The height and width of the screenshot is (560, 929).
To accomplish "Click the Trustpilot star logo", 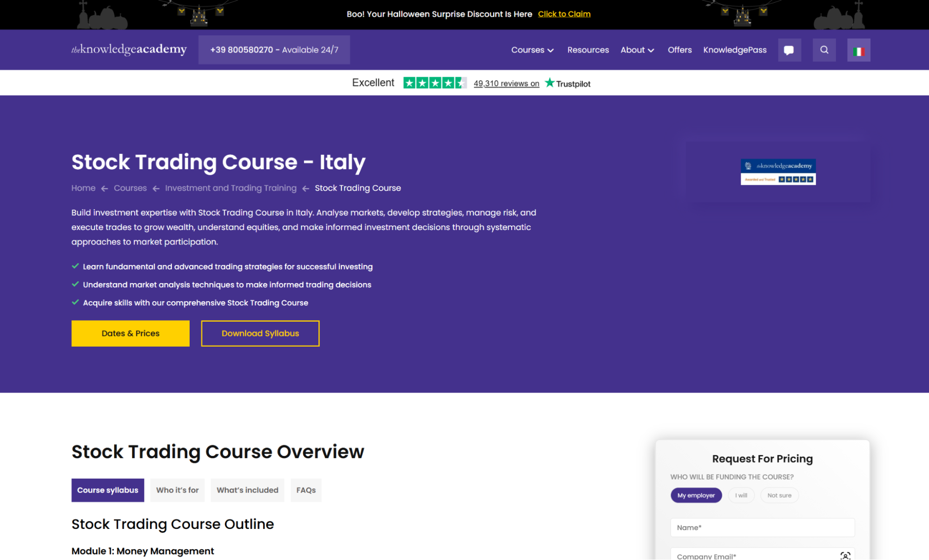I will pyautogui.click(x=567, y=83).
